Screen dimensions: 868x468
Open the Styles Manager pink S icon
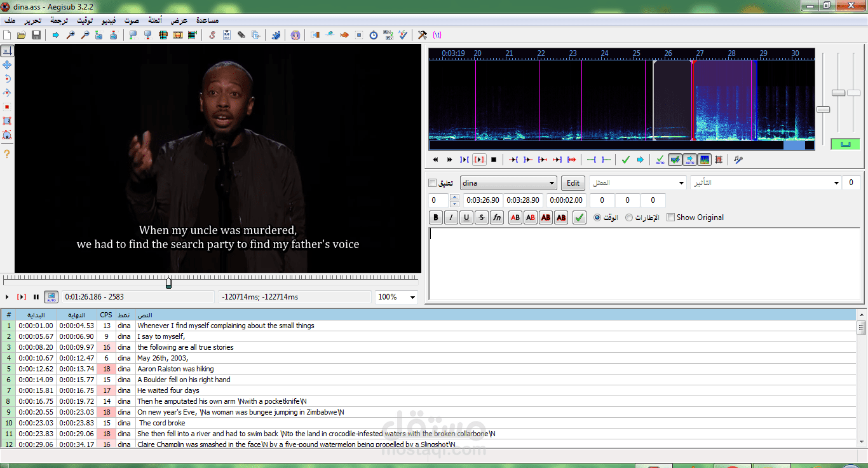[x=212, y=35]
